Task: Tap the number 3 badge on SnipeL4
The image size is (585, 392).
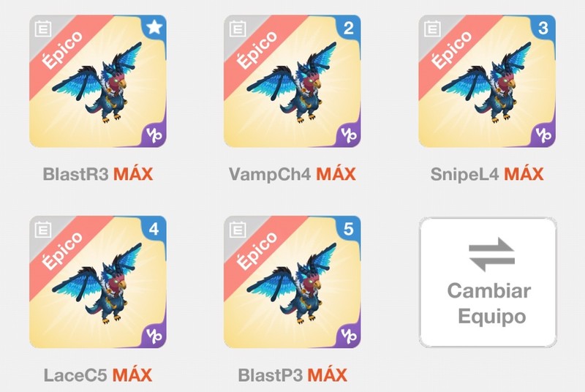Action: click(x=543, y=28)
